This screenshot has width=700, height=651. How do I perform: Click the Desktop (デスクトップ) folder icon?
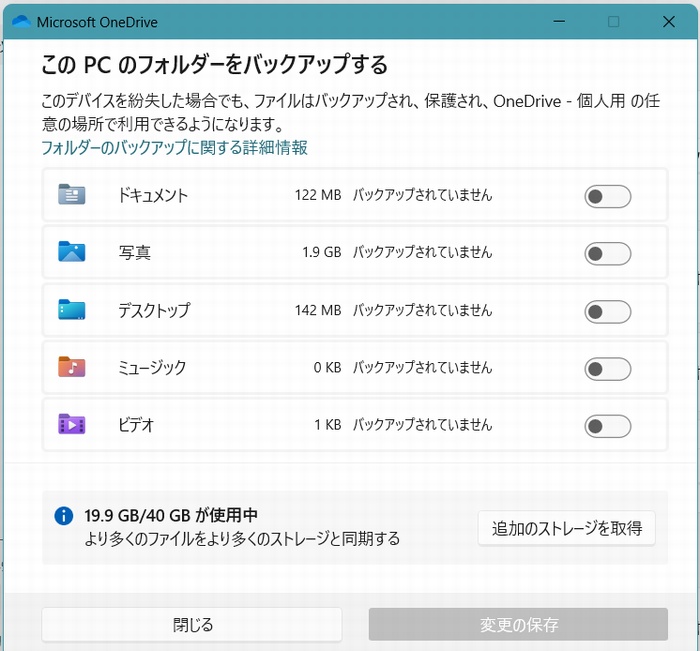pos(72,310)
